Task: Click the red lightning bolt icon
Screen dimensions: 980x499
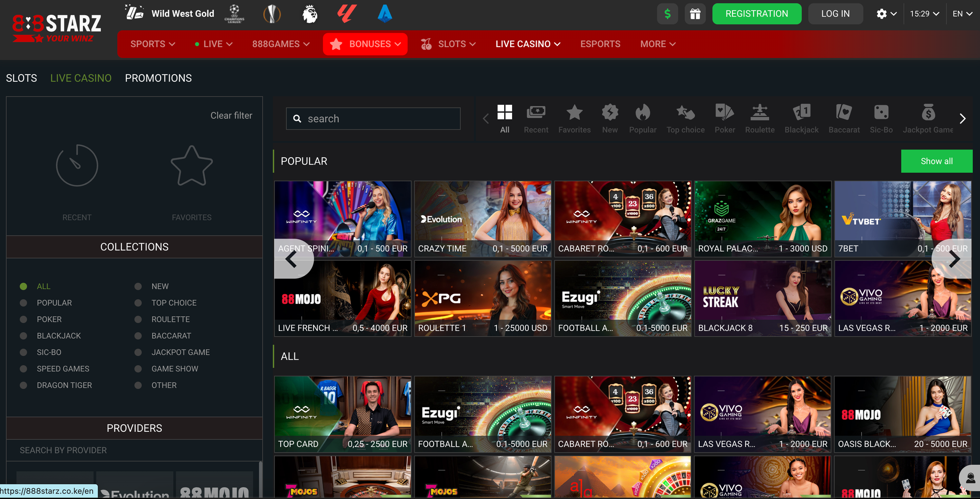Action: click(346, 14)
